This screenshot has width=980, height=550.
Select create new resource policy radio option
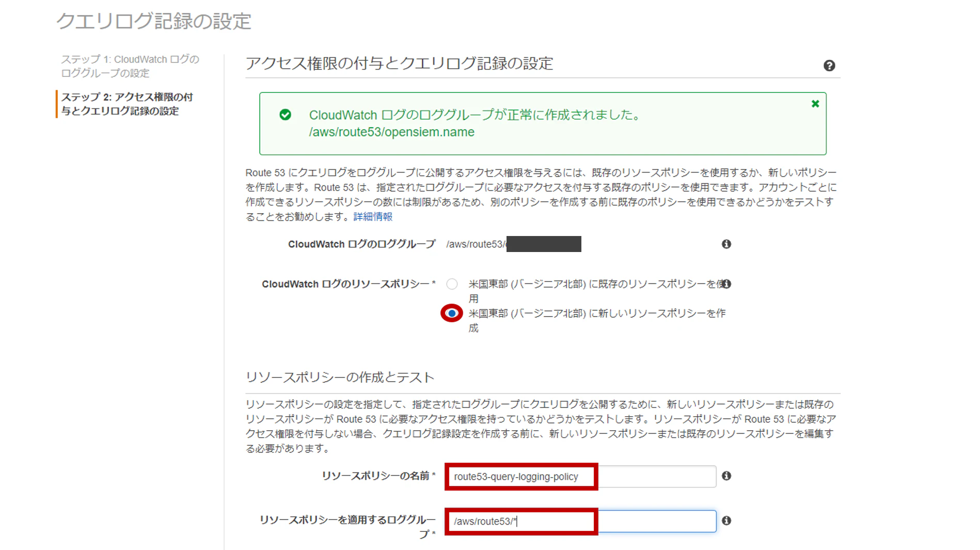click(452, 313)
